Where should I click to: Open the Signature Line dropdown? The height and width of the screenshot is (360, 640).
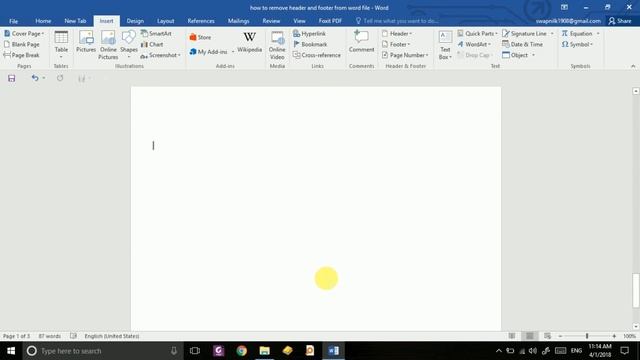pos(552,33)
